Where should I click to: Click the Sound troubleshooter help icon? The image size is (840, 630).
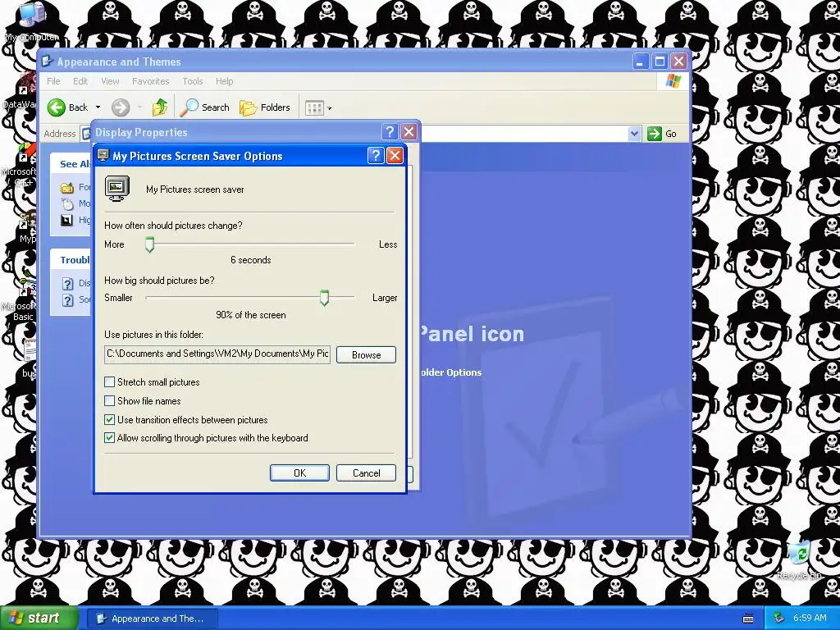pyautogui.click(x=67, y=300)
